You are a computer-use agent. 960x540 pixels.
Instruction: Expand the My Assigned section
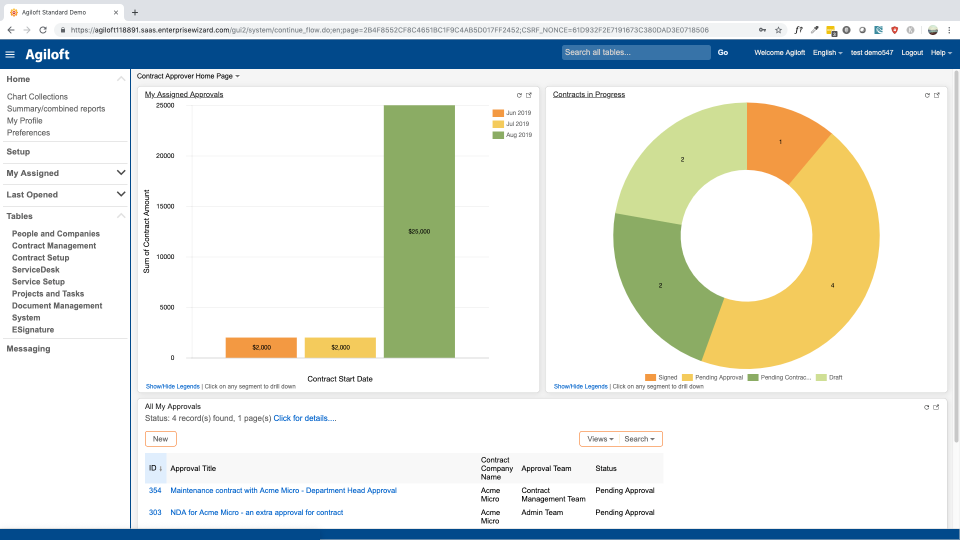121,173
